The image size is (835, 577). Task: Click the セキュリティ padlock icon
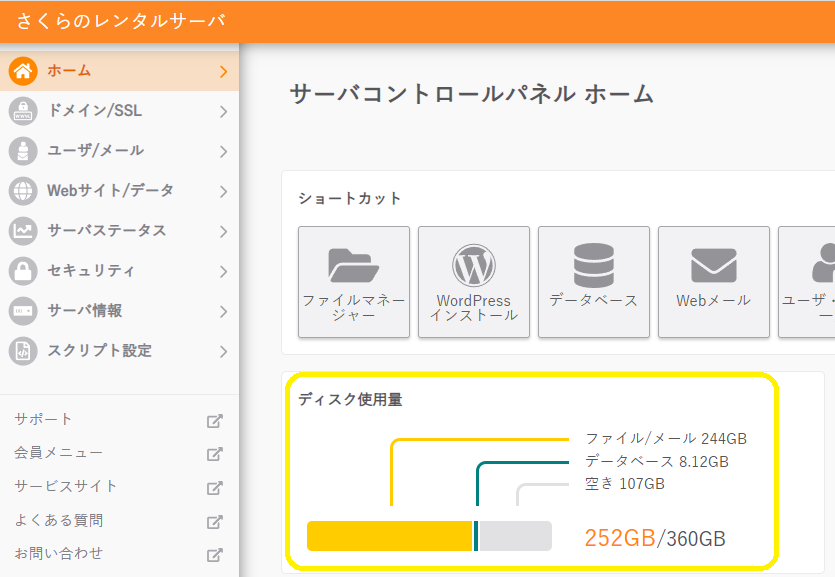[x=23, y=270]
